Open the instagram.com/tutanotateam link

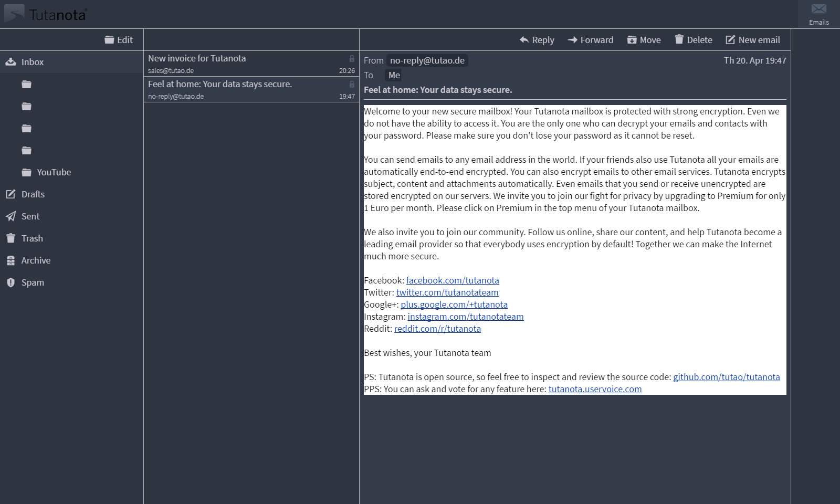[x=466, y=317]
